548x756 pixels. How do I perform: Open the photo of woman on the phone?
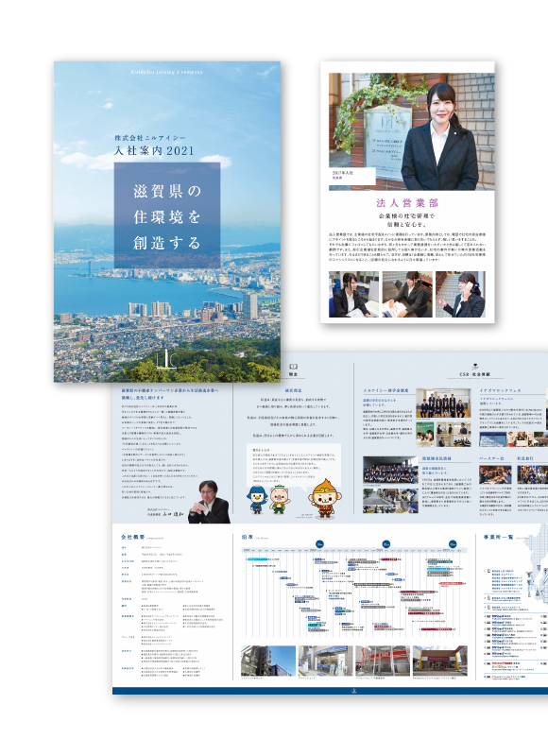(x=460, y=294)
